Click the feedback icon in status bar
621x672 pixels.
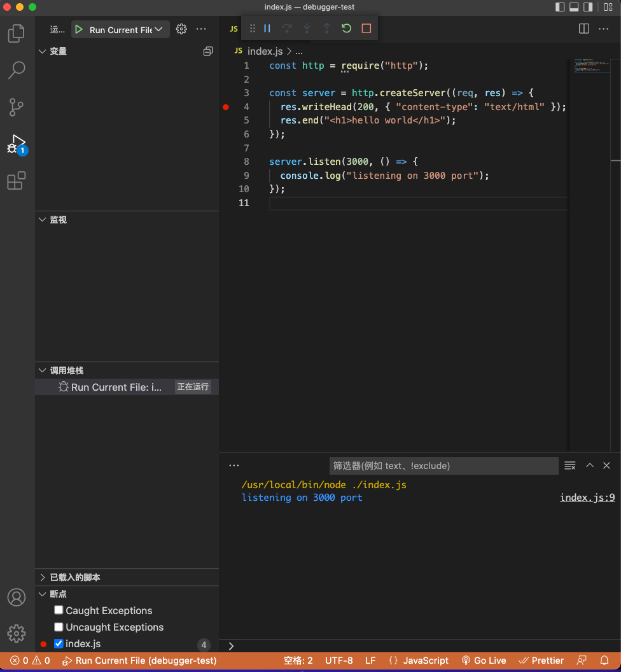click(582, 661)
